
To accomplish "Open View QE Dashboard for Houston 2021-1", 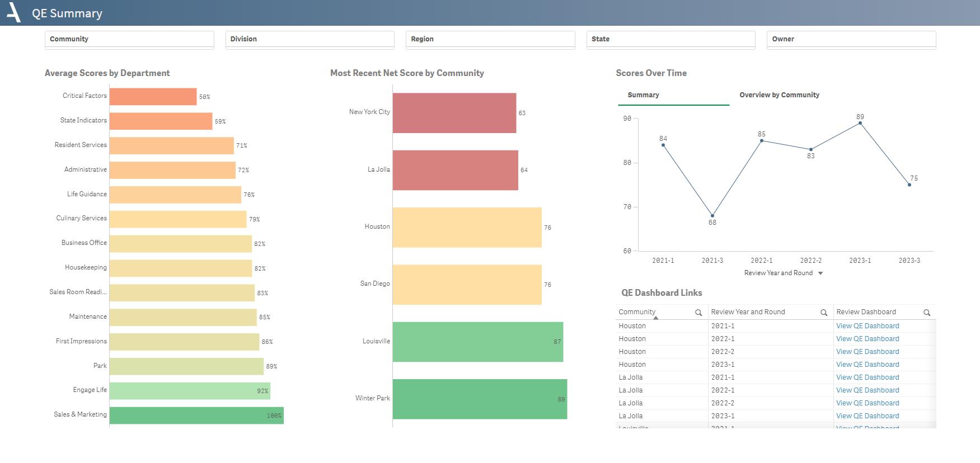I will click(868, 326).
